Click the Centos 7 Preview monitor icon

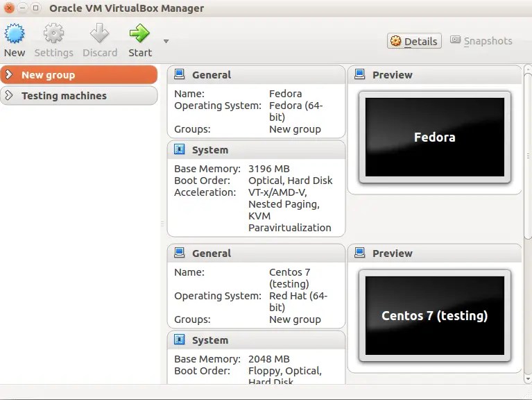click(x=360, y=253)
